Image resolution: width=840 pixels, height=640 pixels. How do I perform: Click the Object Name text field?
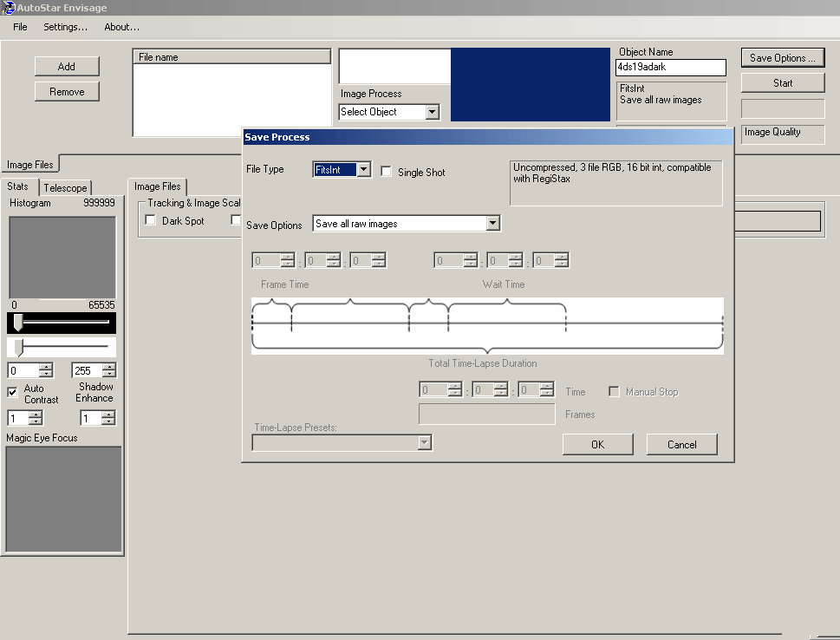670,67
